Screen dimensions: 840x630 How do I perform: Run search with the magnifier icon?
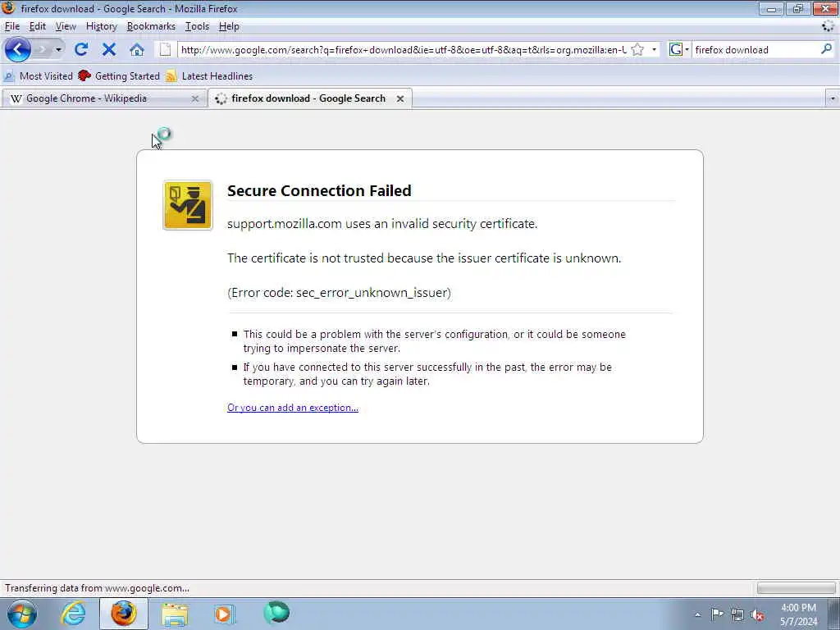827,49
